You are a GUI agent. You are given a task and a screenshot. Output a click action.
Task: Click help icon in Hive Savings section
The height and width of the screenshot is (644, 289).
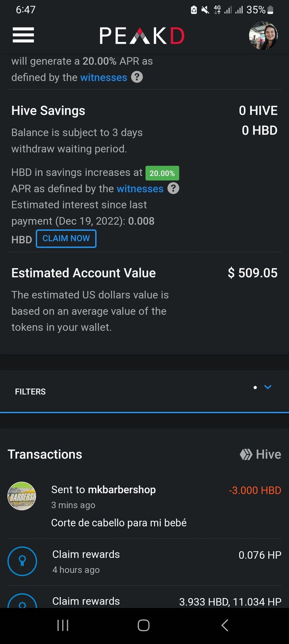click(173, 188)
